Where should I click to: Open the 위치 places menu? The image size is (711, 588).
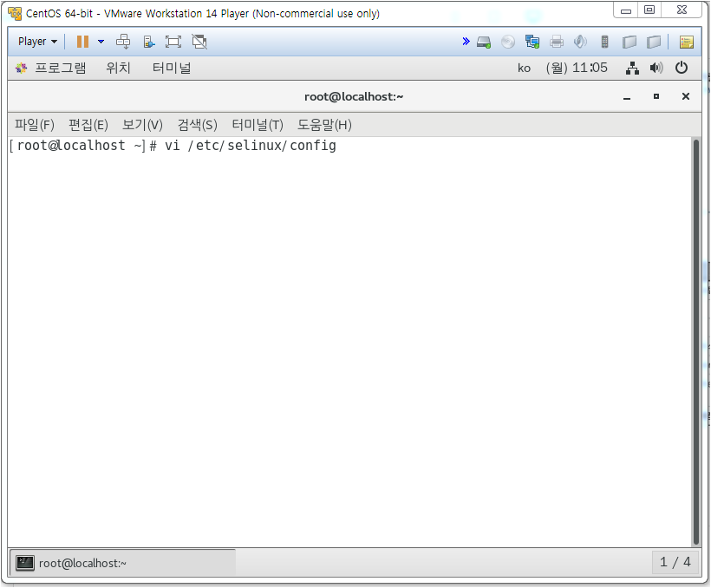[x=118, y=68]
